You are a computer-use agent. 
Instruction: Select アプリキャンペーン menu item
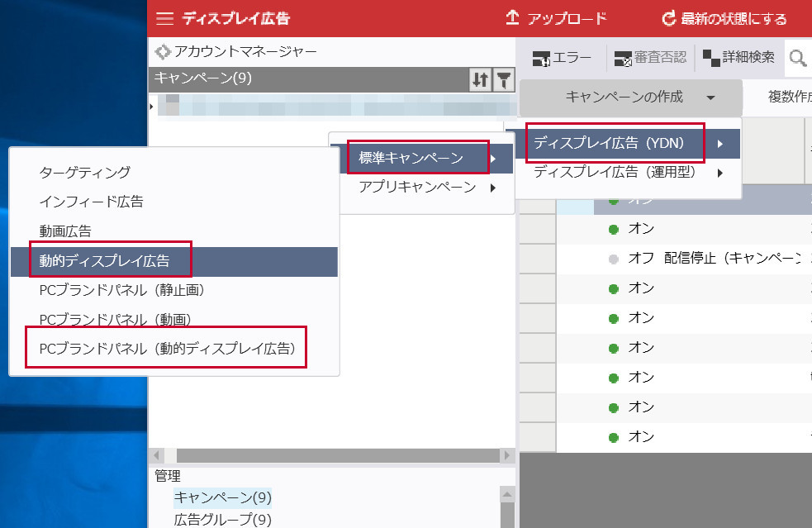[x=427, y=187]
